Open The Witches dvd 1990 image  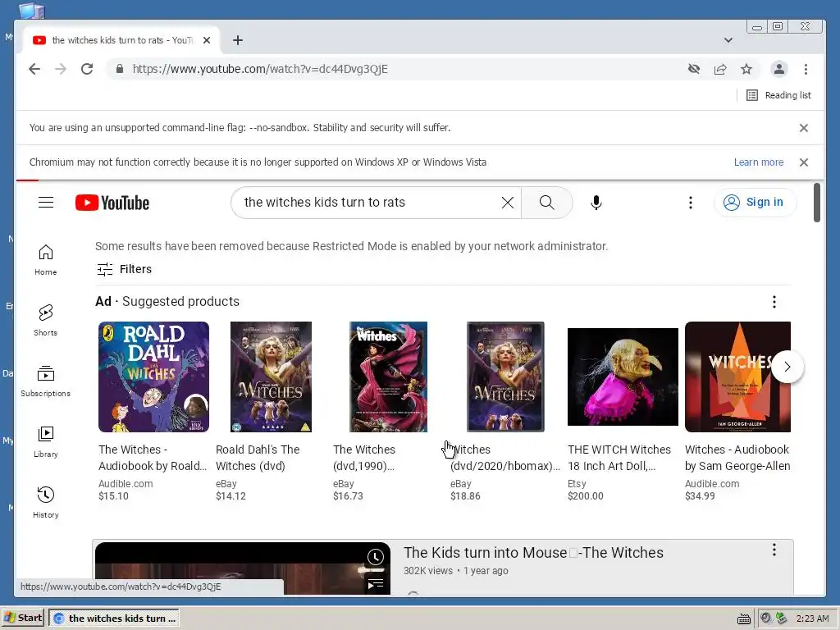tap(388, 377)
